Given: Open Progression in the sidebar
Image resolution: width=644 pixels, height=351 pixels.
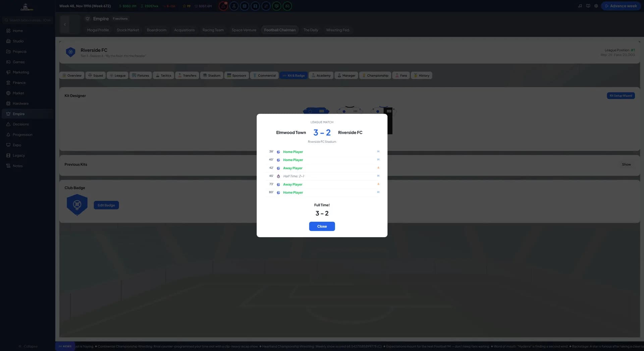Looking at the screenshot, I should (28, 135).
